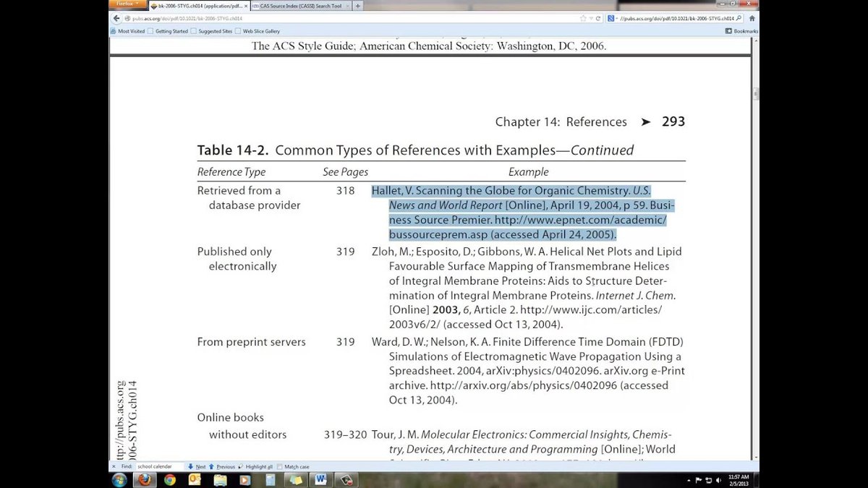Open Sticky Notes from the taskbar

click(295, 479)
